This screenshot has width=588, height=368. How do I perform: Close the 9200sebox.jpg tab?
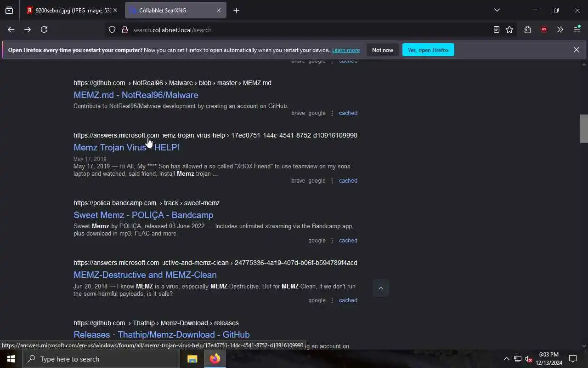[115, 10]
